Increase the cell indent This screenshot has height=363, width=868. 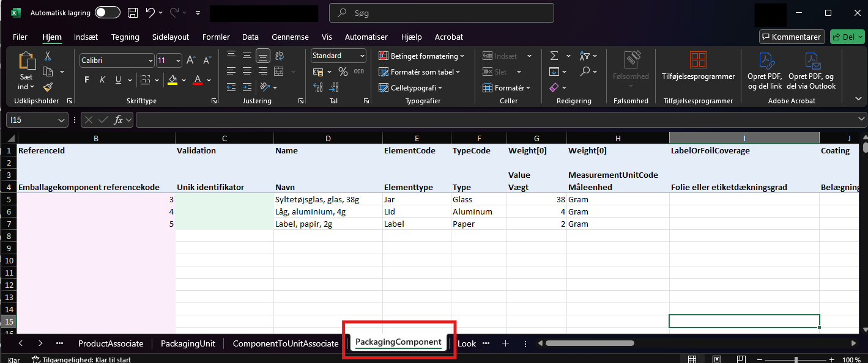pos(247,87)
